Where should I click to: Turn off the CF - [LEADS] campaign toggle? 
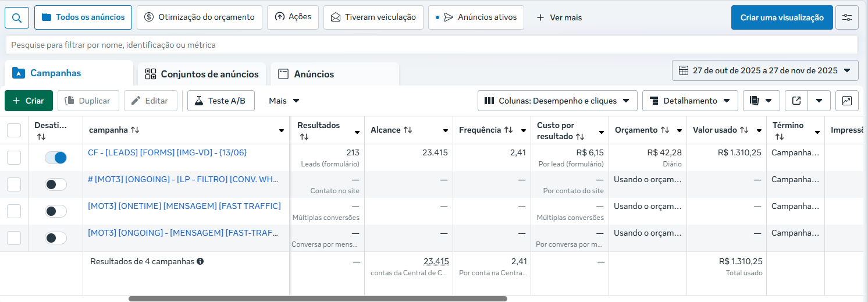point(56,158)
